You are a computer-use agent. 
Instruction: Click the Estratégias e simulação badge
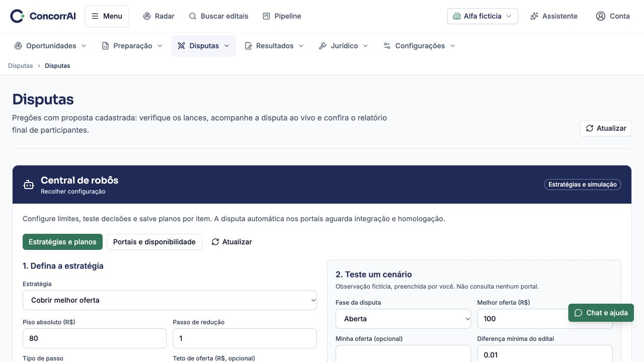583,185
